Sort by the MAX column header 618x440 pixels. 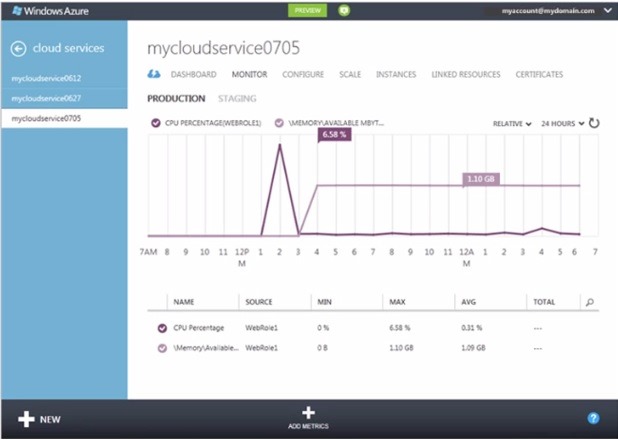point(397,302)
